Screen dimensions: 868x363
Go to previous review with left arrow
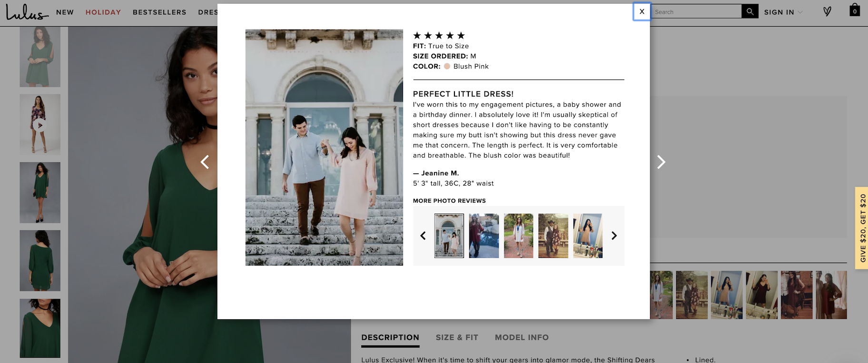click(x=205, y=162)
